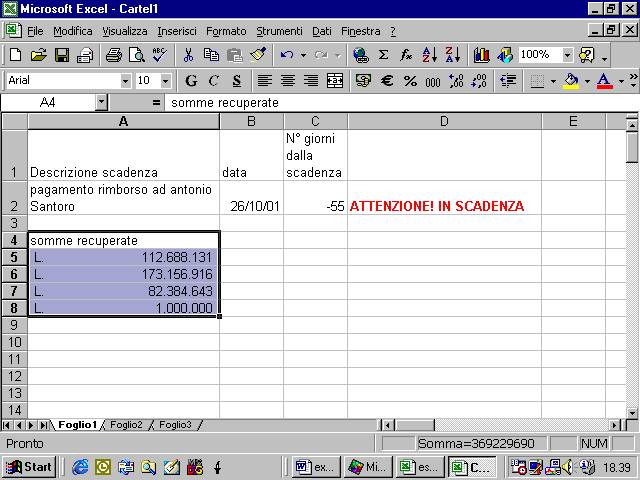Select column D header
The image size is (640, 480).
444,121
